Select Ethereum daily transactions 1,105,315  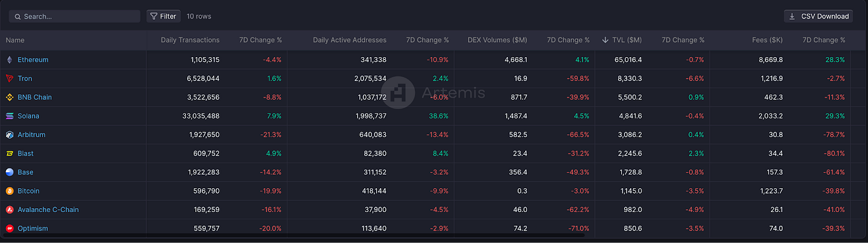205,60
